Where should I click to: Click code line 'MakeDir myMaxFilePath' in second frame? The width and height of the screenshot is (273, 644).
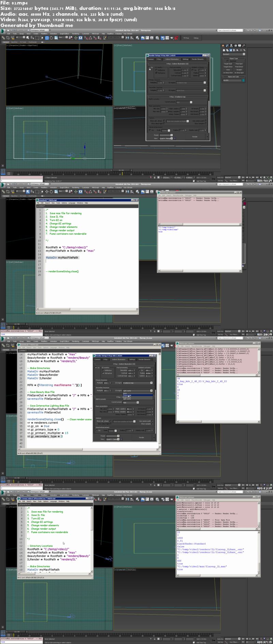click(62, 258)
